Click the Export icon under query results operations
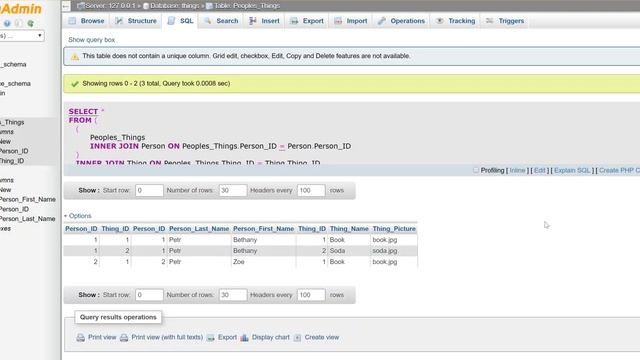The image size is (640, 360). pos(210,338)
